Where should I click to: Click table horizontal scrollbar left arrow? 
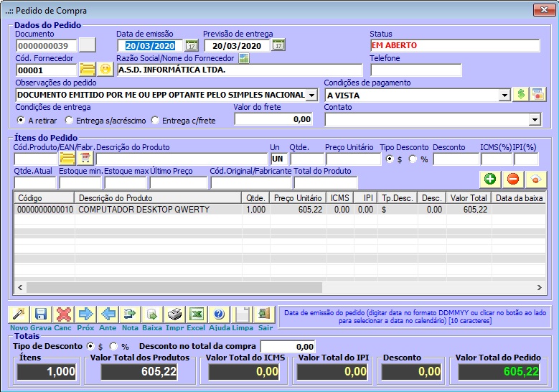(x=20, y=287)
